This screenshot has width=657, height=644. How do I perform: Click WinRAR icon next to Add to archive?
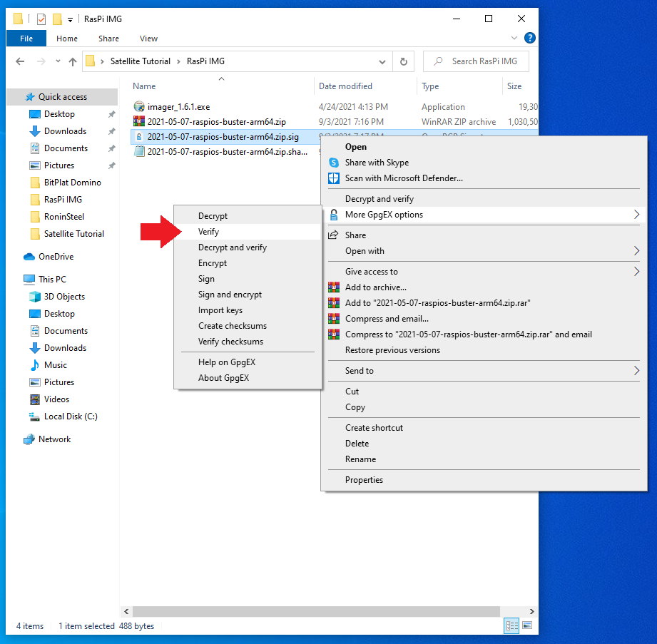pos(333,287)
